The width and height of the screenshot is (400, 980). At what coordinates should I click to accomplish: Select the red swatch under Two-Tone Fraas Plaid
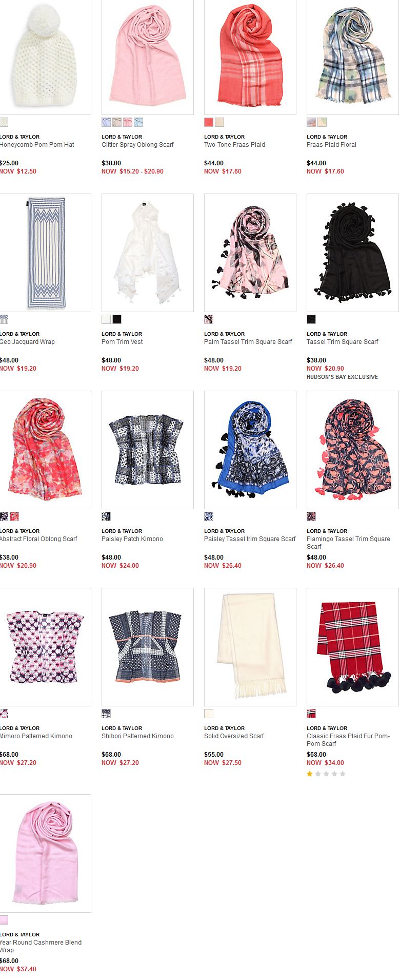[x=209, y=122]
